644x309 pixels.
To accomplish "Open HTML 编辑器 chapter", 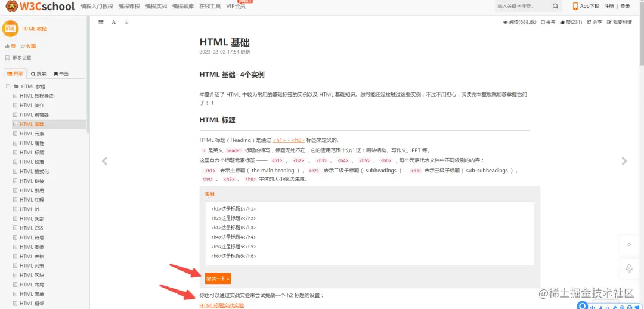I will point(34,115).
